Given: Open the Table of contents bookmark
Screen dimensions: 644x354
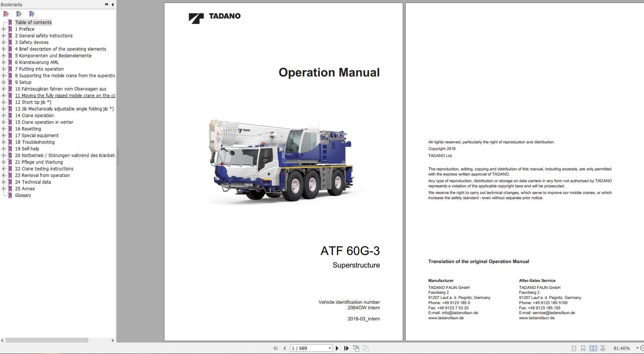Looking at the screenshot, I should coord(33,22).
